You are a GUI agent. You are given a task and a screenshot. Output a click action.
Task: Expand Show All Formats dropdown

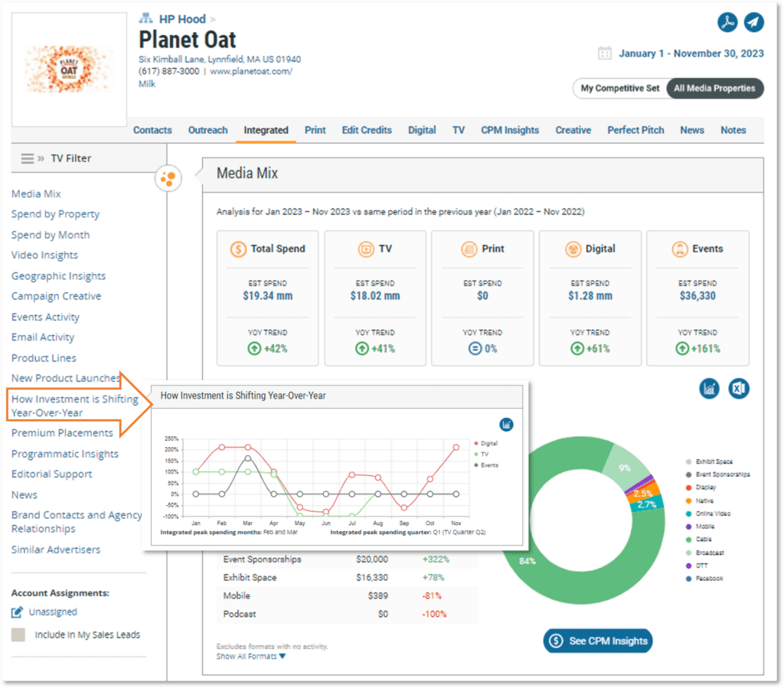point(251,657)
